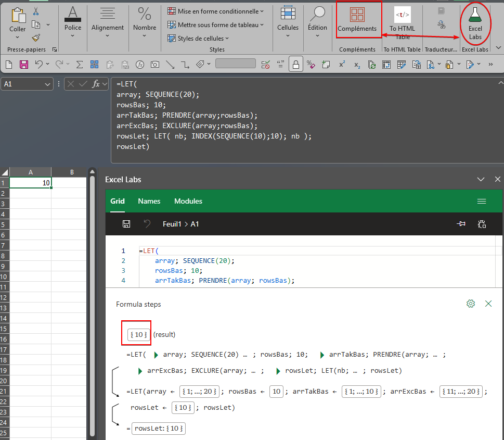Open Formula steps settings gear
Image resolution: width=504 pixels, height=440 pixels.
pyautogui.click(x=471, y=304)
